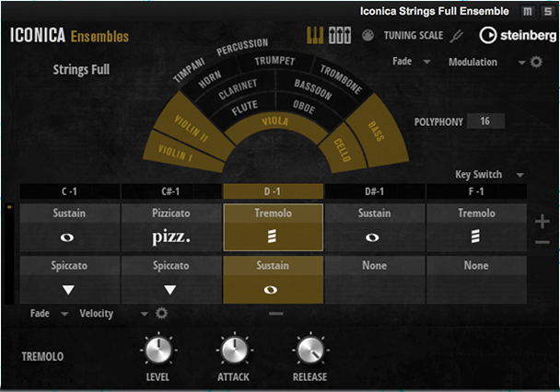
Task: Select the D-1 key switch header
Action: click(273, 191)
